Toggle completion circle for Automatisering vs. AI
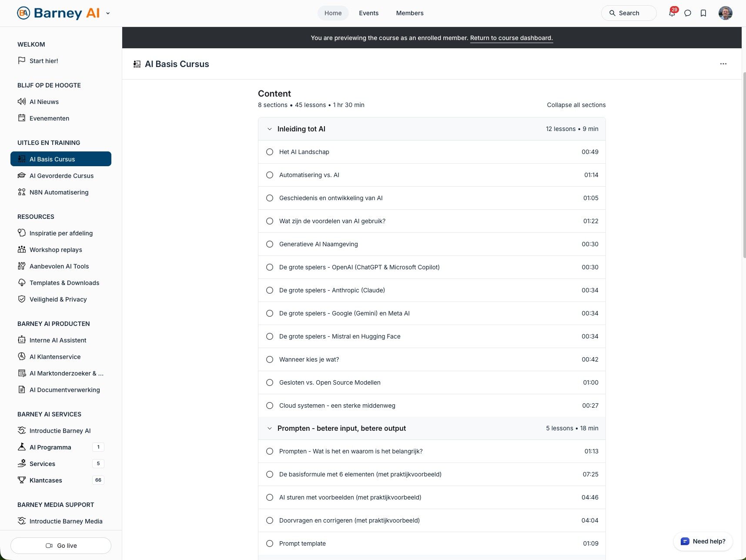 click(270, 175)
